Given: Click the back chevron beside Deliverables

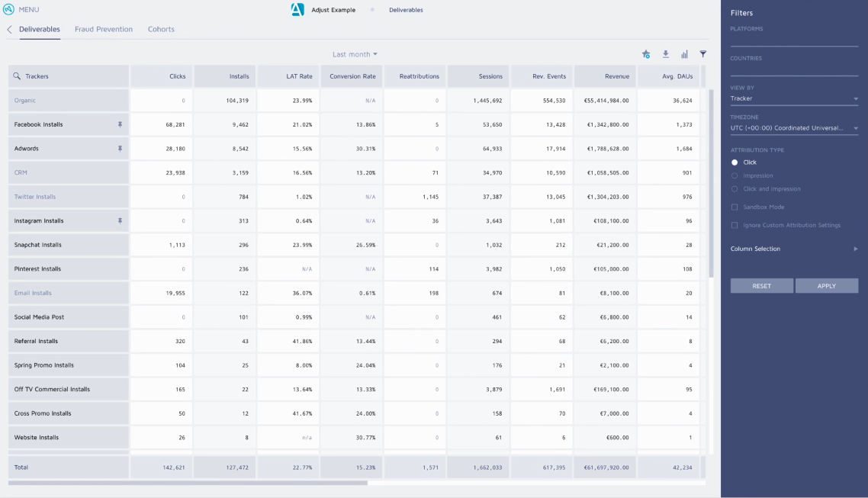Looking at the screenshot, I should point(9,30).
